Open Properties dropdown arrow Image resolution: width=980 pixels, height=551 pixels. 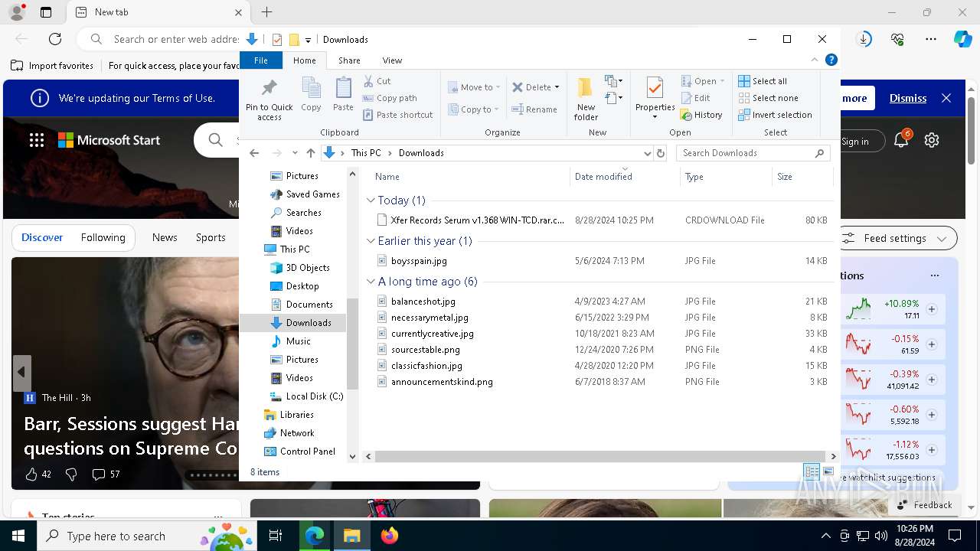(655, 117)
